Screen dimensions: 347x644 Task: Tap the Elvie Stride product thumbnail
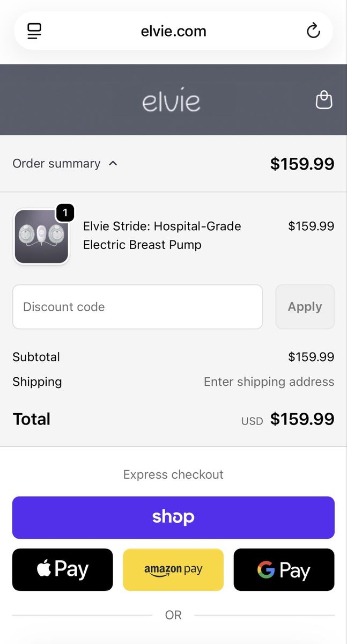[x=41, y=237]
